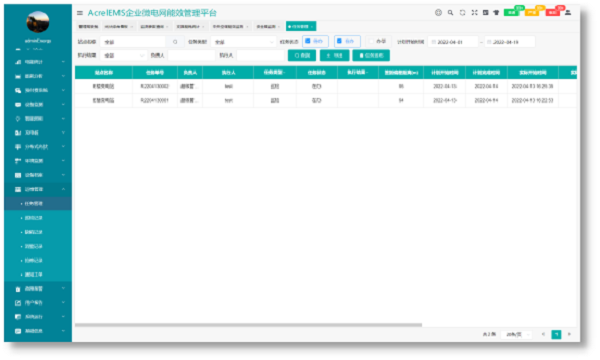Click the 系统运行 sidebar icon
Viewport: 600px width, 360px height.
point(18,317)
